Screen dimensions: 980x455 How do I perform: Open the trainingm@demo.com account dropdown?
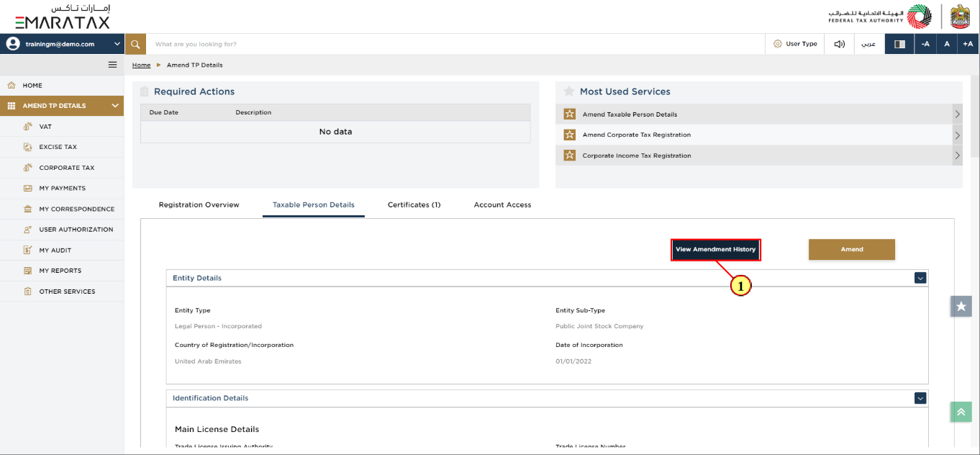pos(63,44)
